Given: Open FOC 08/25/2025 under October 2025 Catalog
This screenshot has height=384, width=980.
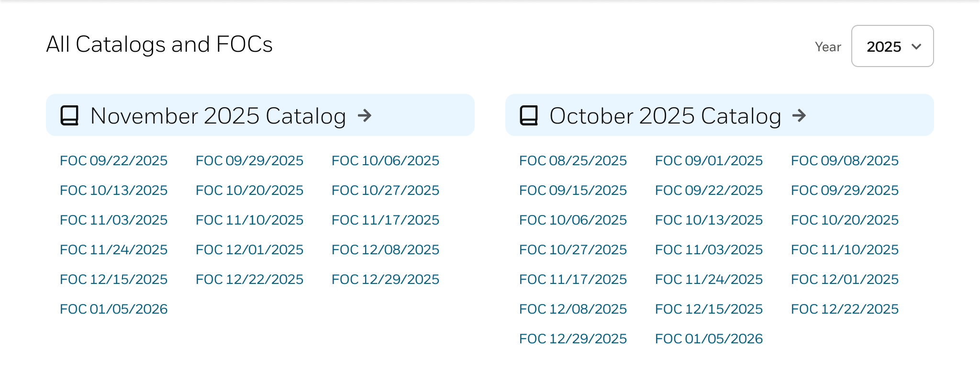Looking at the screenshot, I should [573, 161].
